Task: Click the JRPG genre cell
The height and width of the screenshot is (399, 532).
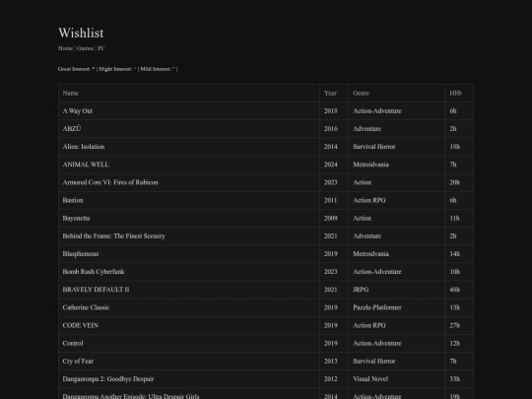Action: pyautogui.click(x=361, y=290)
